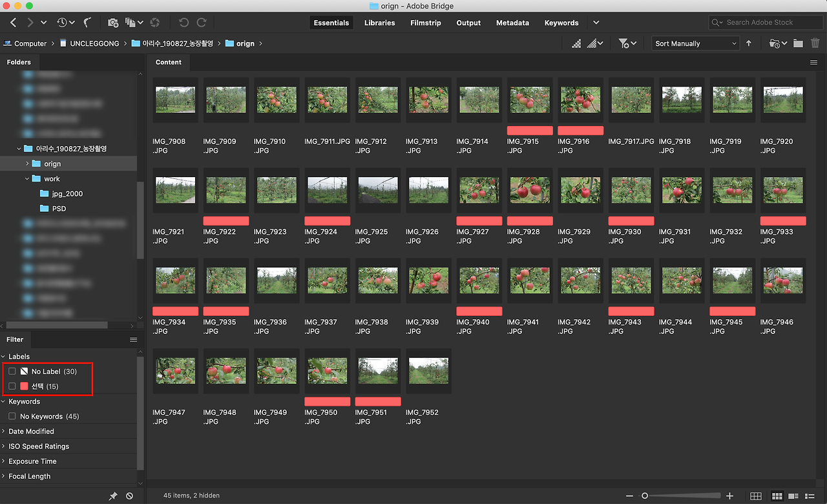Click the red label under IMG_7945.JPG
Screen dimensions: 827x504
733,311
